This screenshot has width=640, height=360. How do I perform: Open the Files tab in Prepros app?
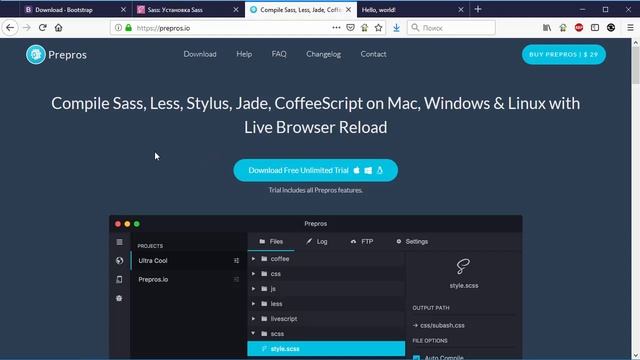point(271,242)
